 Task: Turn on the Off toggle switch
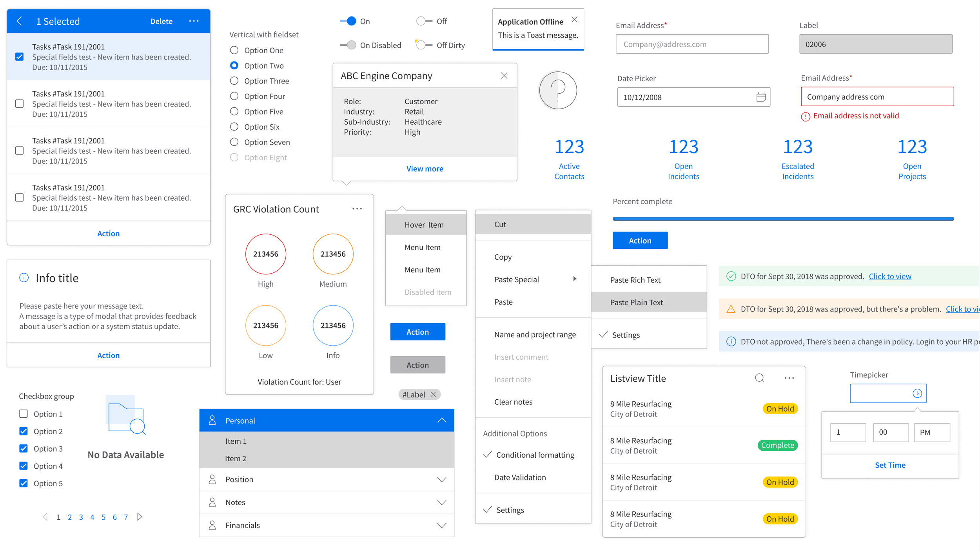tap(424, 21)
